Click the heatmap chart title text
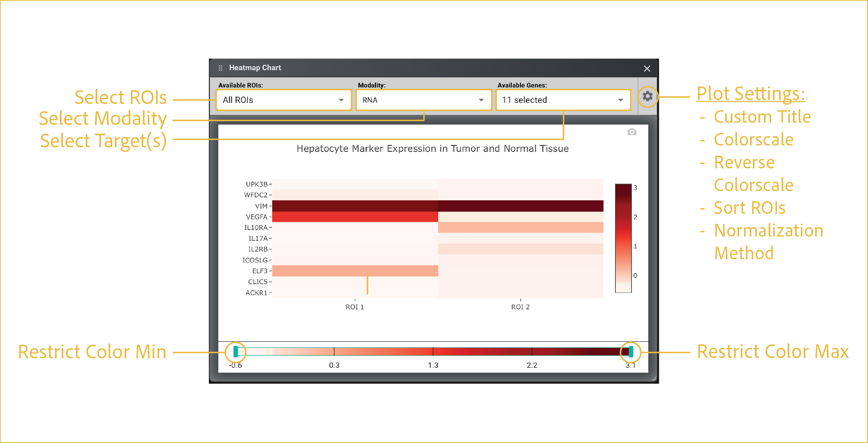The height and width of the screenshot is (443, 868). point(432,149)
